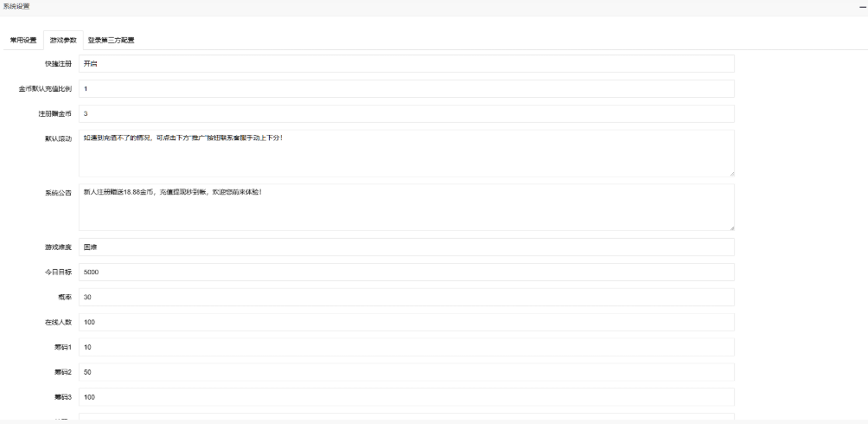Viewport: 868px width, 424px height.
Task: Select the 在线人数 input field
Action: 406,322
